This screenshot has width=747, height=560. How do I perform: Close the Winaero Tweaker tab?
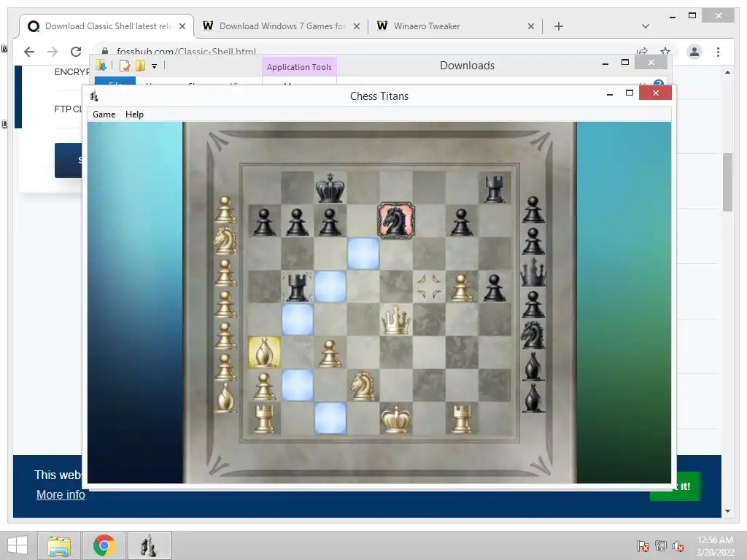531,27
